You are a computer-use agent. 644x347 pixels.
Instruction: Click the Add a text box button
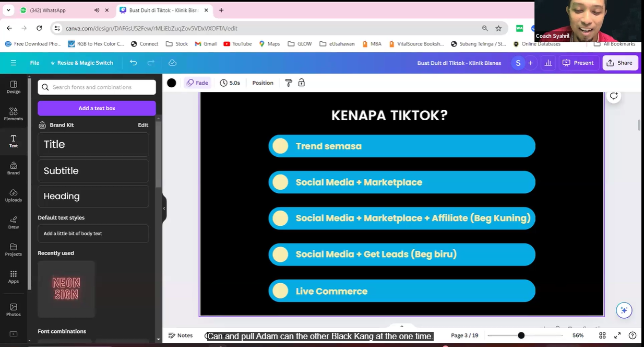point(97,108)
